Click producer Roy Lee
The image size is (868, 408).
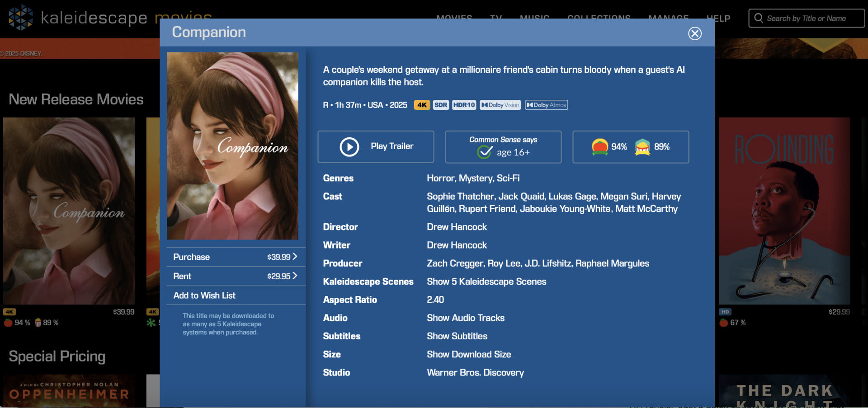point(504,263)
